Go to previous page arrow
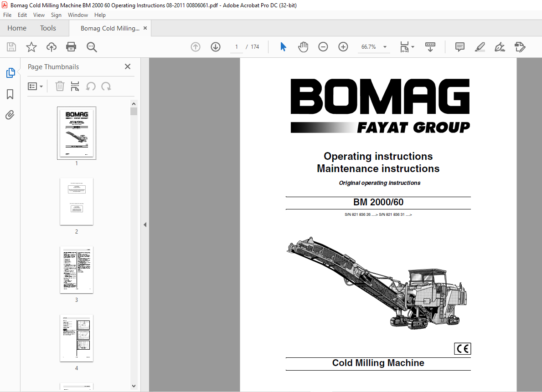This screenshot has width=542, height=392. tap(196, 47)
